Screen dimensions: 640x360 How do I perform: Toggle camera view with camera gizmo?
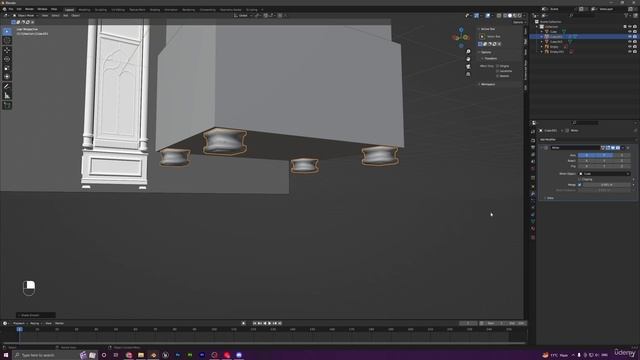[x=468, y=67]
